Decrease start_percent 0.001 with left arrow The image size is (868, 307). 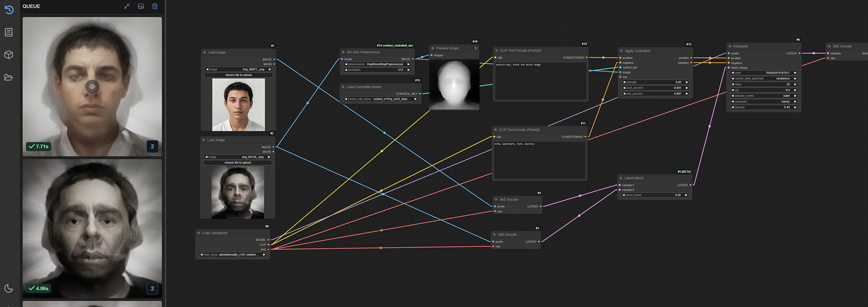624,88
